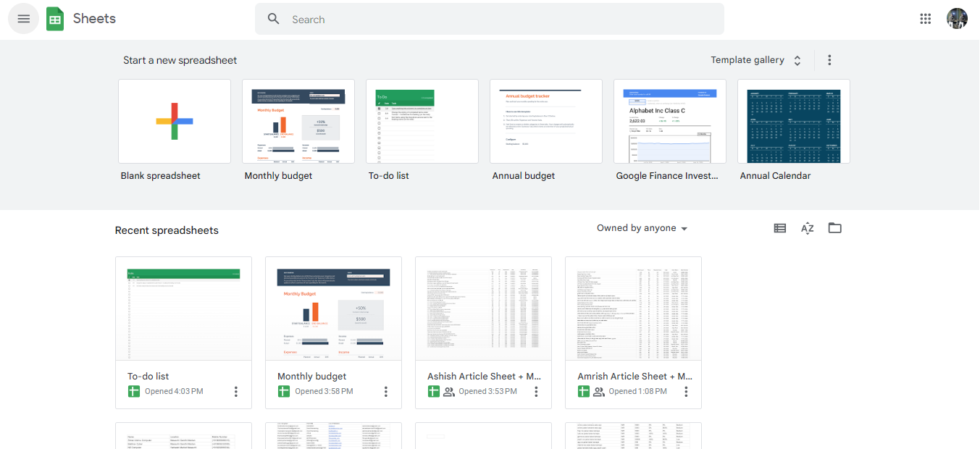This screenshot has height=449, width=980.
Task: Click 'Opened 4:03 PM' text
Action: (174, 392)
